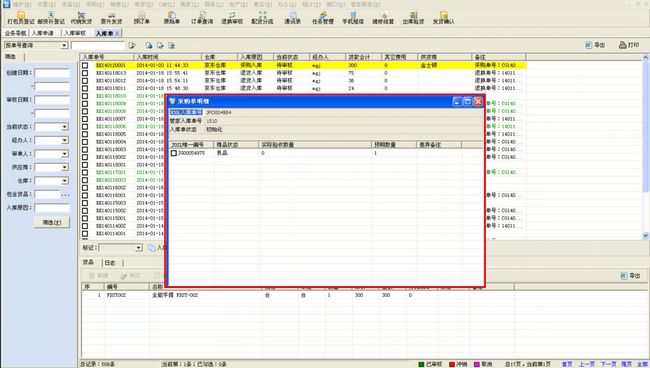Check the box for the highlighted yellow row
This screenshot has width=650, height=368.
coord(85,65)
